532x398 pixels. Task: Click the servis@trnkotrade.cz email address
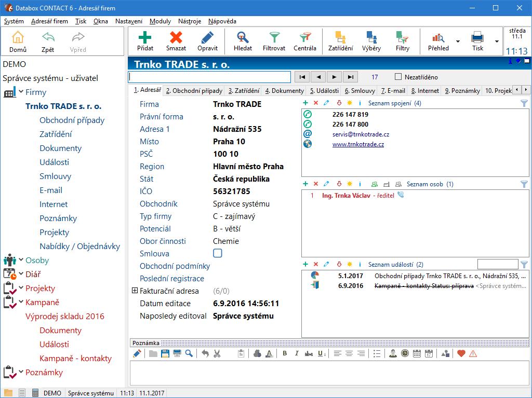click(x=361, y=134)
